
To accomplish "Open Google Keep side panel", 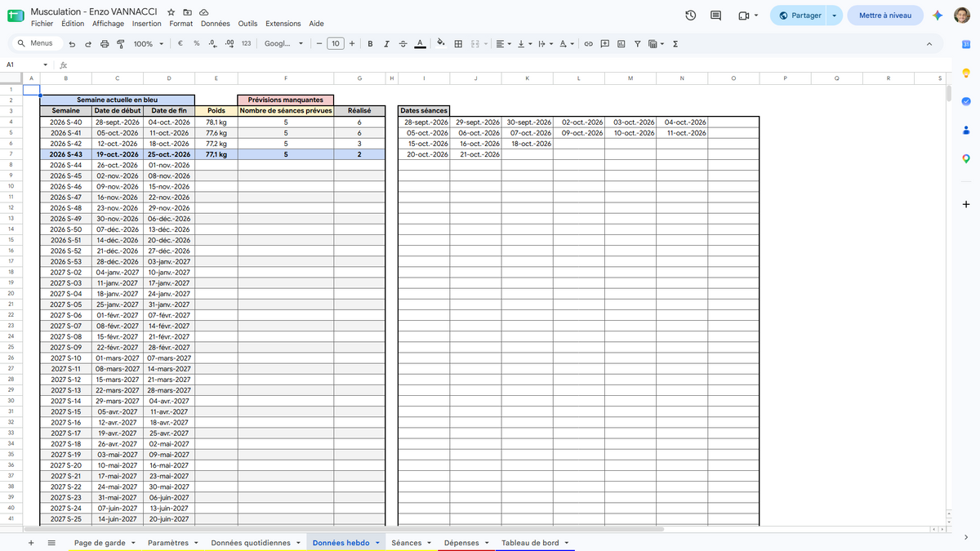I will point(966,74).
